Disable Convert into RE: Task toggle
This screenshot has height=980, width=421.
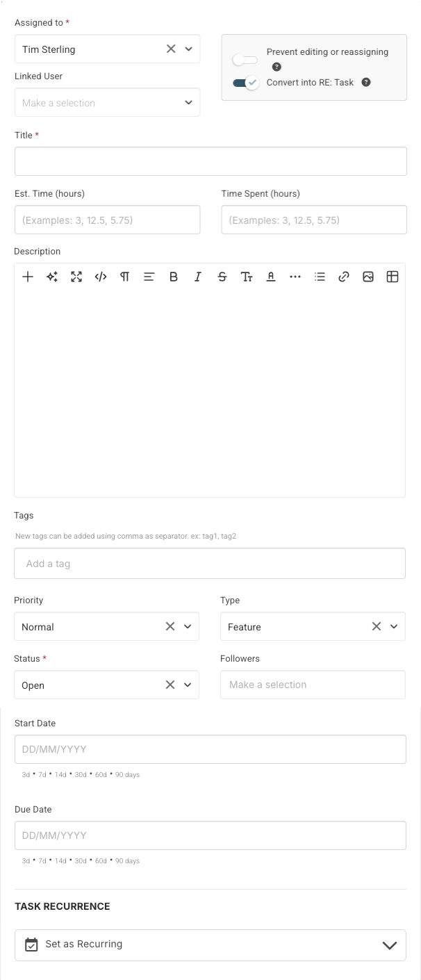245,83
